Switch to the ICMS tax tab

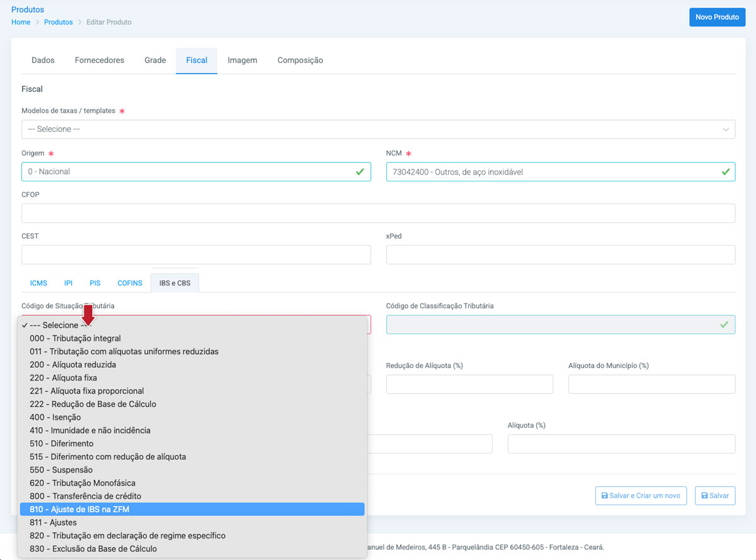click(38, 283)
